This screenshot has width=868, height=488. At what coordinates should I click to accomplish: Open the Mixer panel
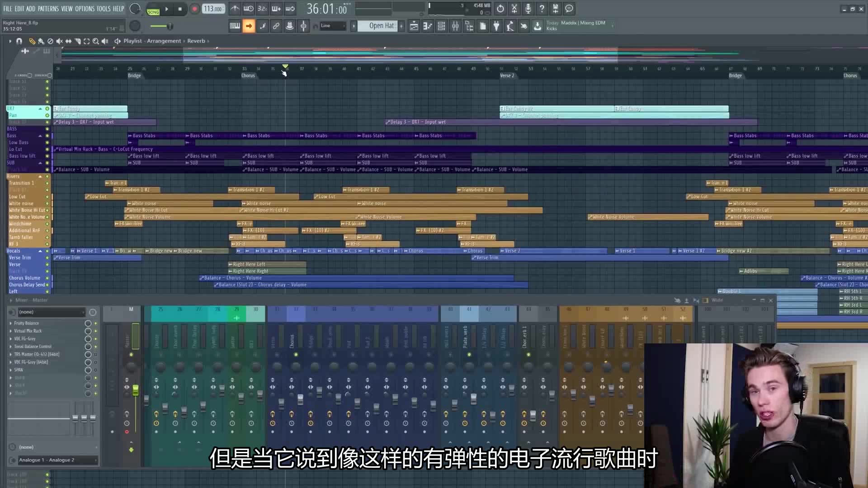coord(456,26)
